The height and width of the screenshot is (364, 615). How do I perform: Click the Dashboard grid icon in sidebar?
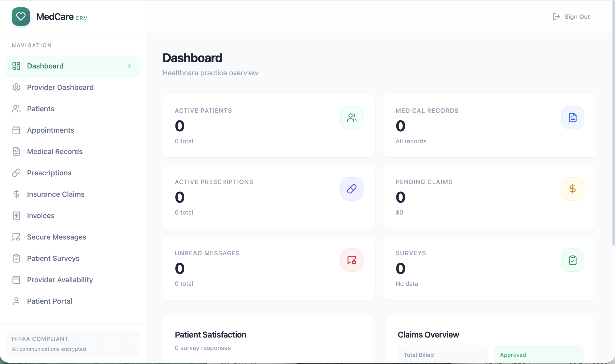(x=16, y=66)
